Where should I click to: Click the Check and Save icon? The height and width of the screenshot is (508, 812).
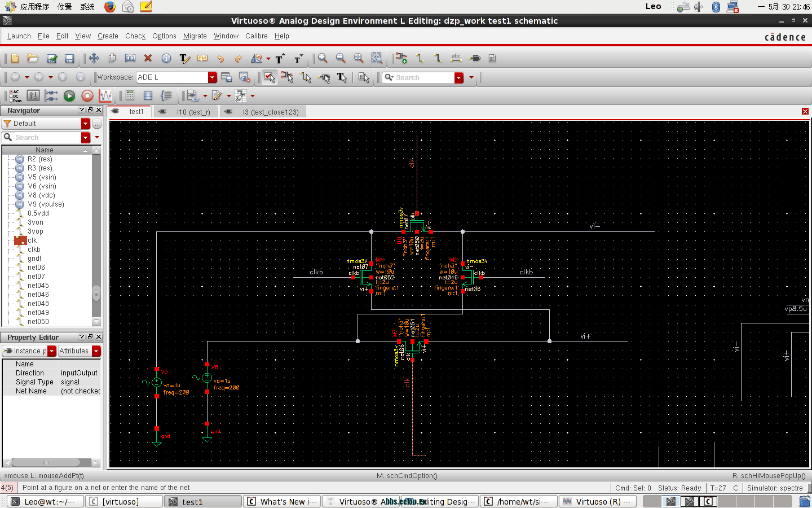(x=51, y=58)
